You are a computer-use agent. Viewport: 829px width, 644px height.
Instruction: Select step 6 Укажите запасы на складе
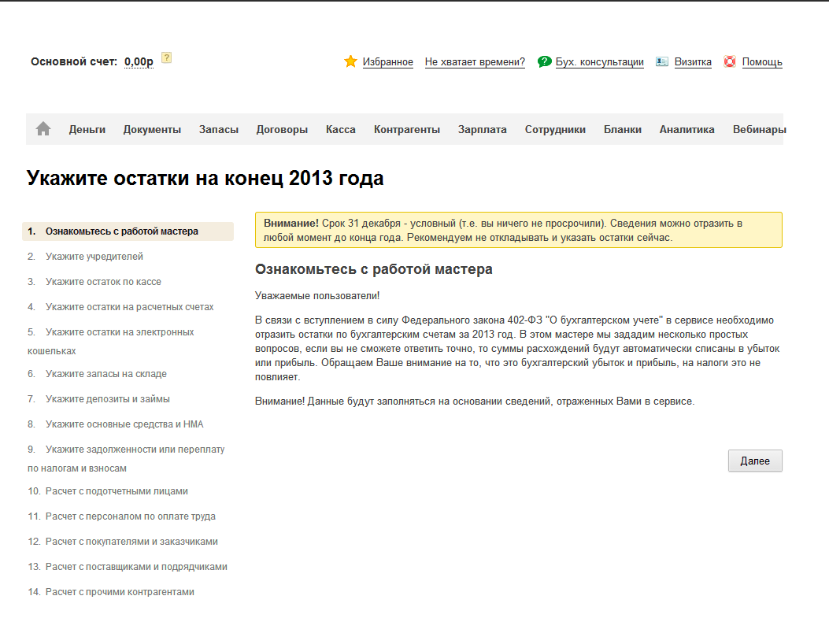click(97, 374)
